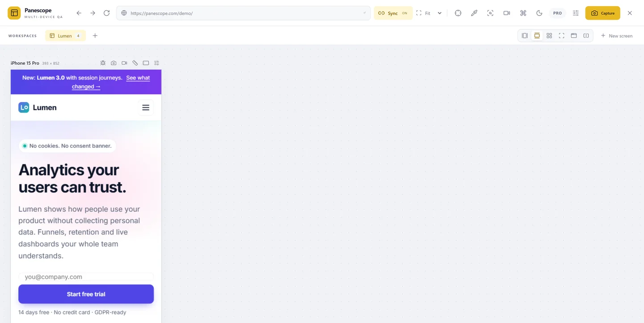Open iPhone 15 Pro device settings sliders
644x323 pixels.
point(157,63)
